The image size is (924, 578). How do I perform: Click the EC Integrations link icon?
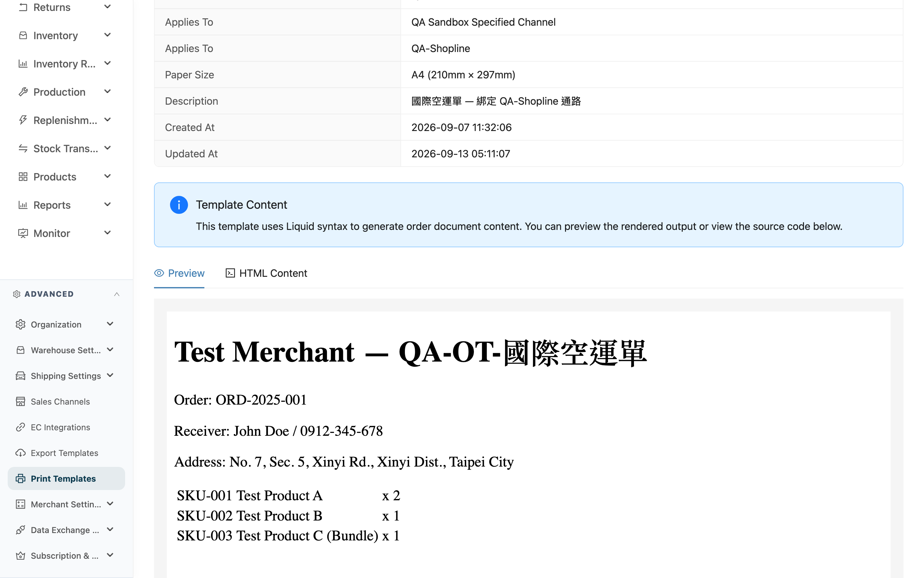(x=21, y=427)
